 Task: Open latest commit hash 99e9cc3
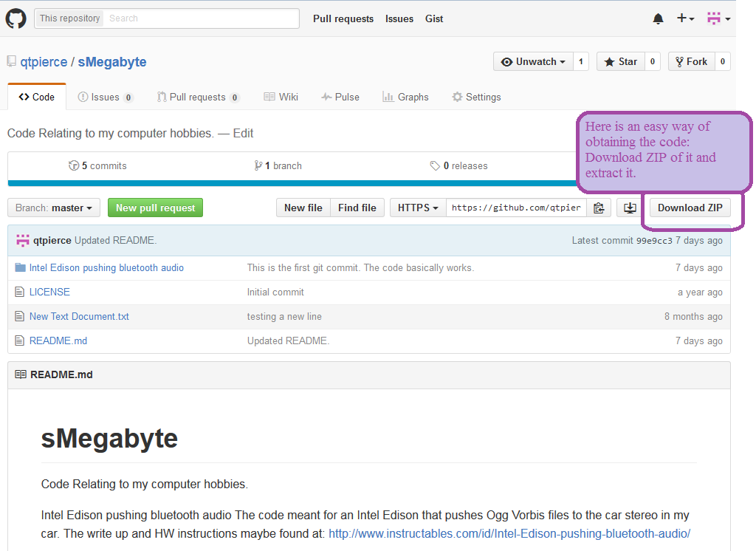pyautogui.click(x=654, y=240)
